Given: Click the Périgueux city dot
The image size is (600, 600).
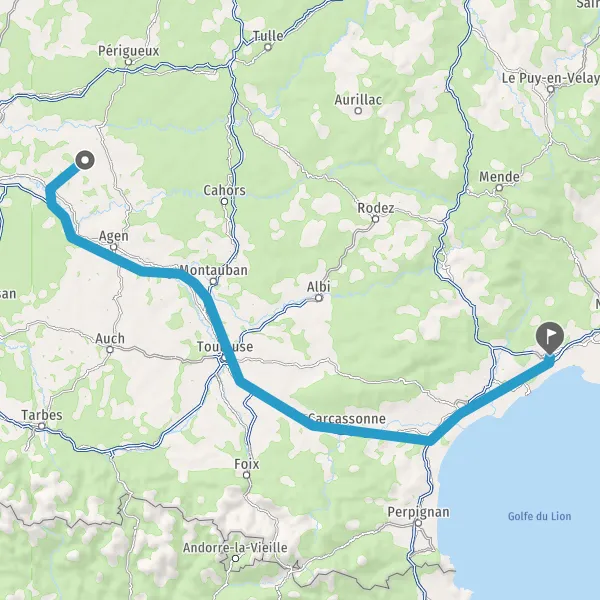Looking at the screenshot, I should (x=129, y=62).
